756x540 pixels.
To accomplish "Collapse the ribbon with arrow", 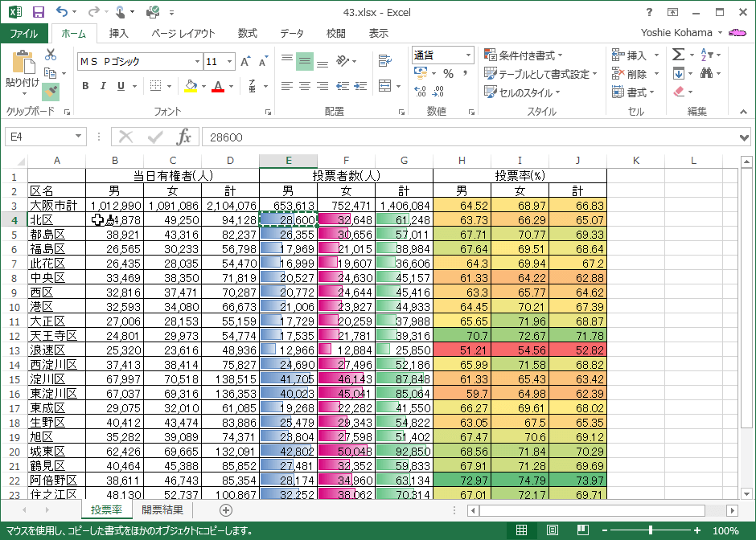I will coord(743,112).
